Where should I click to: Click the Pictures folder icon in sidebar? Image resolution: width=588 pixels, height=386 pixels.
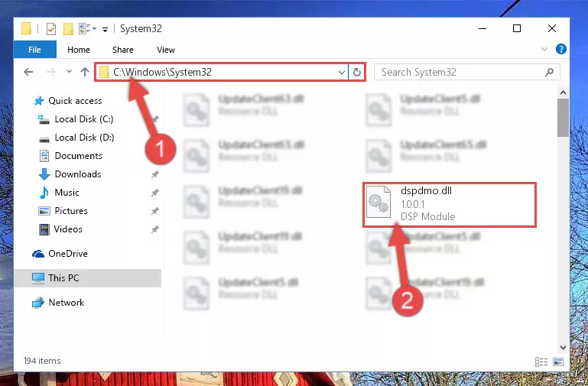point(44,211)
